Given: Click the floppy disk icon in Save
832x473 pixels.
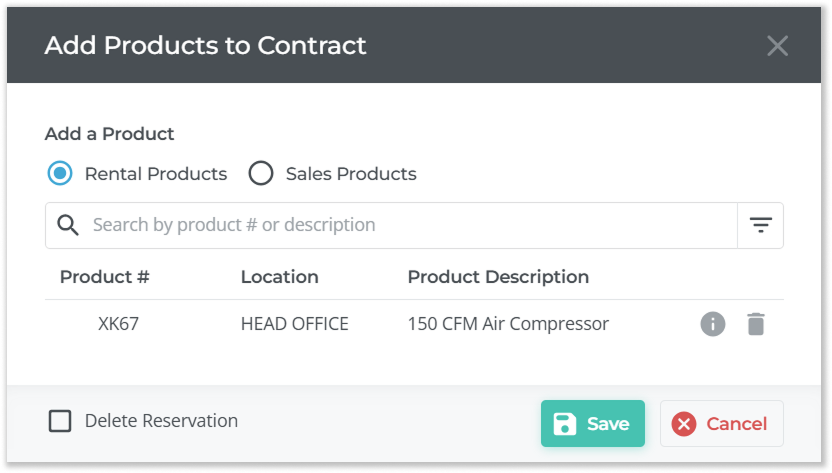Looking at the screenshot, I should pyautogui.click(x=565, y=424).
